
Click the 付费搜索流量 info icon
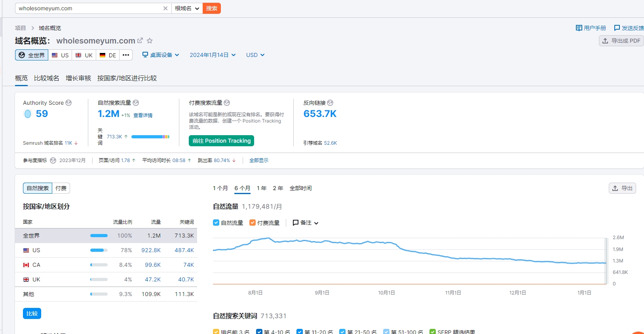click(x=227, y=103)
